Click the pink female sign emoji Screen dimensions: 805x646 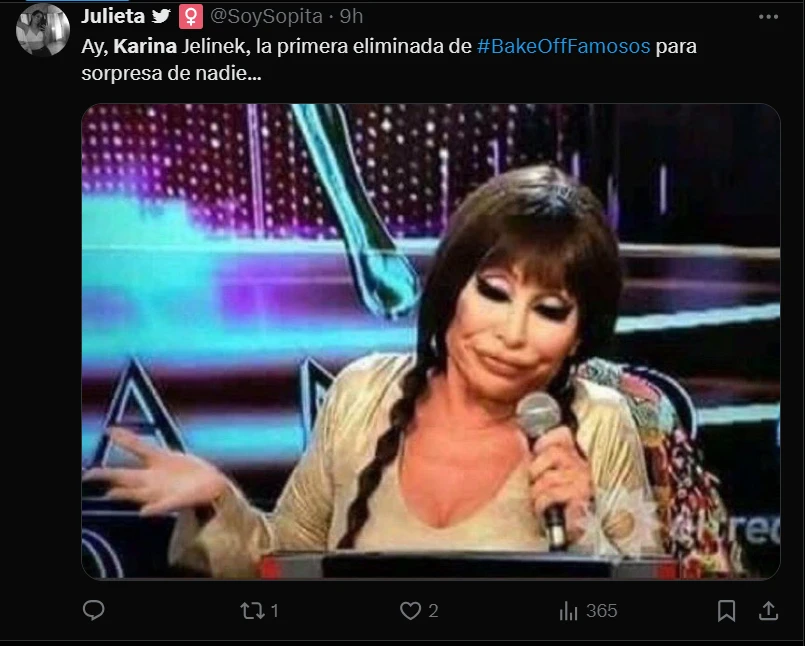tap(190, 17)
